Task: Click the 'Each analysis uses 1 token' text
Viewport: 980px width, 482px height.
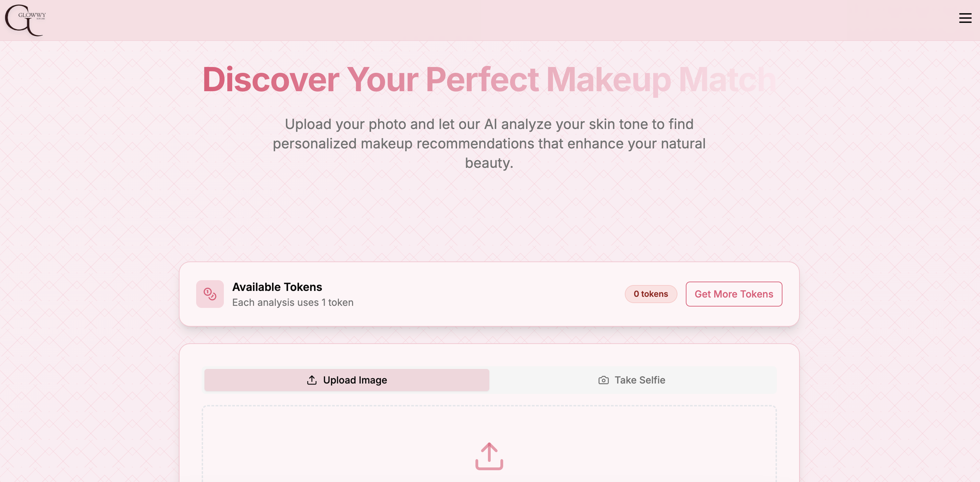Action: tap(292, 302)
